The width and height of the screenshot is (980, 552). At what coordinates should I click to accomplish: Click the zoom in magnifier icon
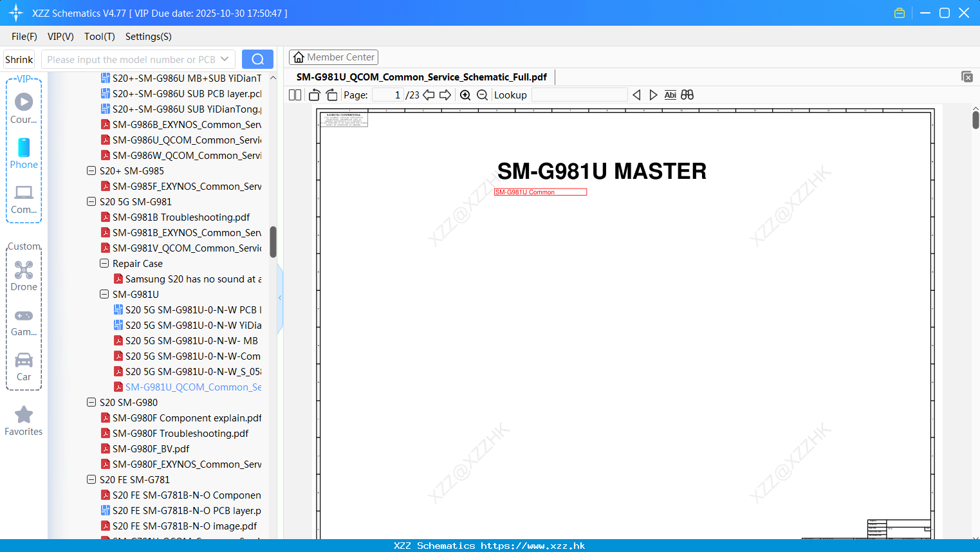pyautogui.click(x=465, y=95)
